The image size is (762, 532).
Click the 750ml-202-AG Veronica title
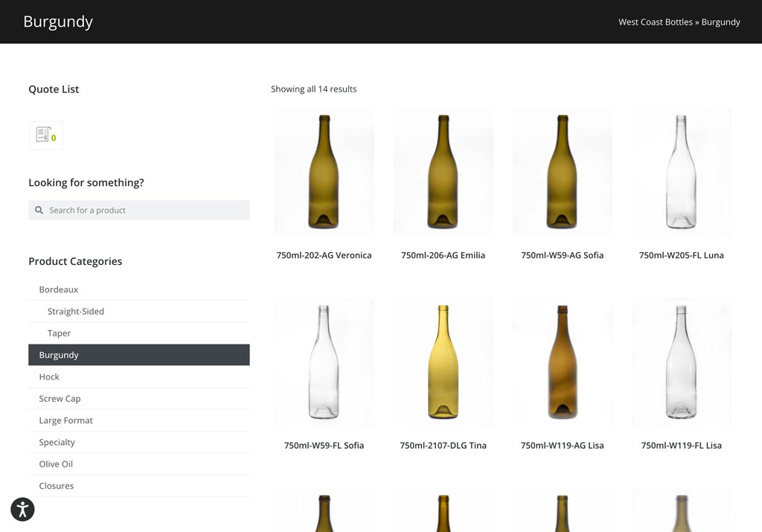pyautogui.click(x=324, y=255)
